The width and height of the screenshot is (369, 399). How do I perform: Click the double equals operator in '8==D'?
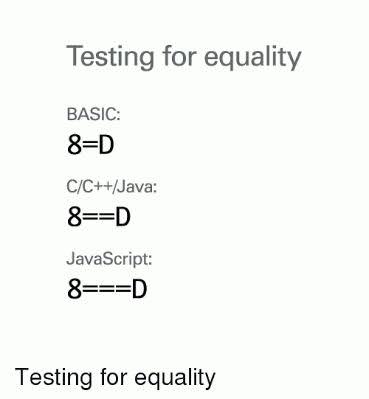point(98,218)
